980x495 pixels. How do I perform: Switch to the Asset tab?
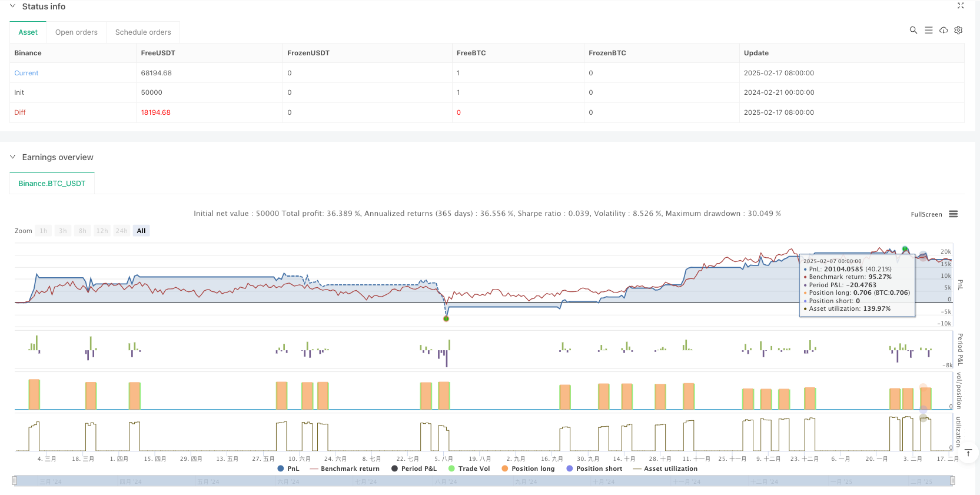[x=28, y=32]
